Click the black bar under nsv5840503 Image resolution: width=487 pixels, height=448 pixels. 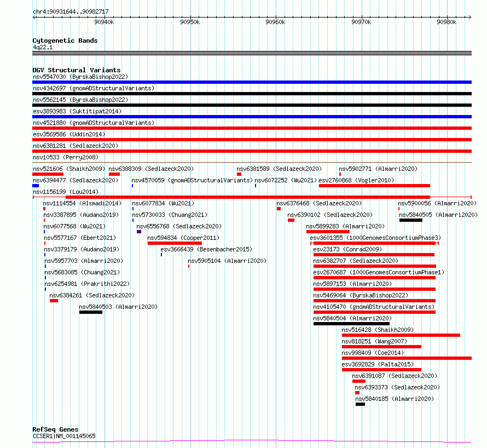pos(91,312)
